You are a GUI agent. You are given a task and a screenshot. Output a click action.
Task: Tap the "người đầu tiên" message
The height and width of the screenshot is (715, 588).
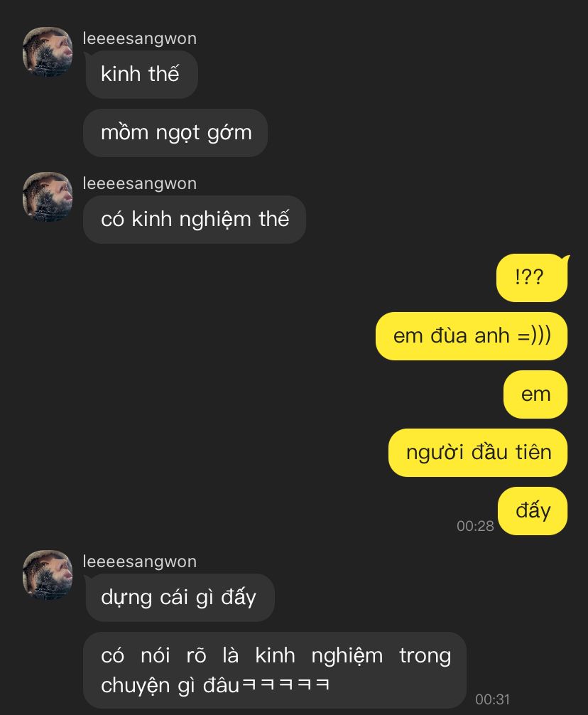click(478, 453)
